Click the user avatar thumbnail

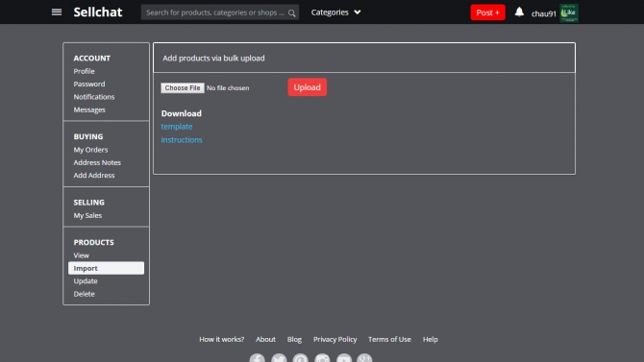point(569,12)
